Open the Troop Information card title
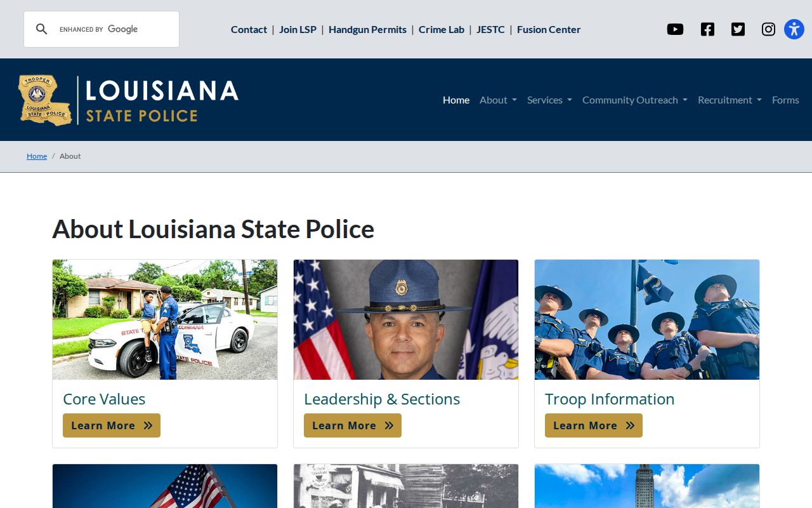812x508 pixels. point(610,399)
